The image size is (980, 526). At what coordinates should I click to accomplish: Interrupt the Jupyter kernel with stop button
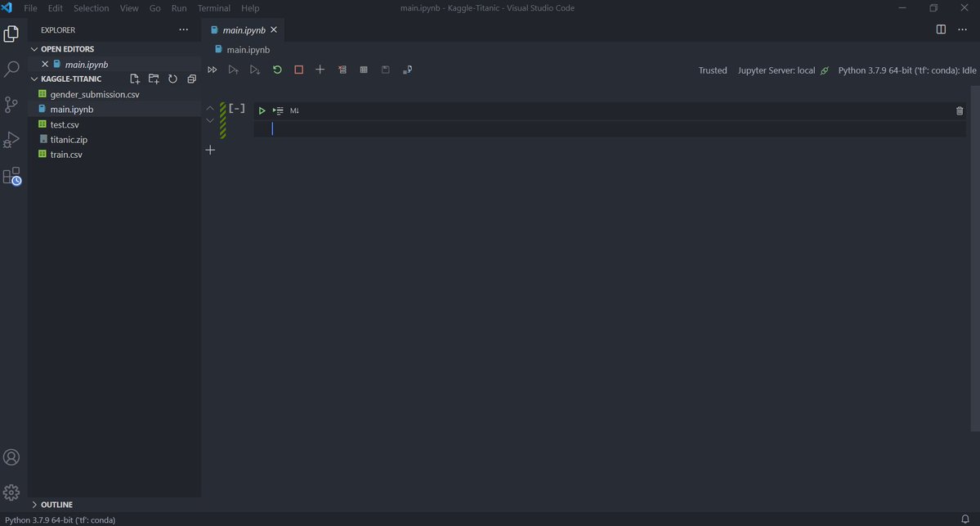point(299,70)
